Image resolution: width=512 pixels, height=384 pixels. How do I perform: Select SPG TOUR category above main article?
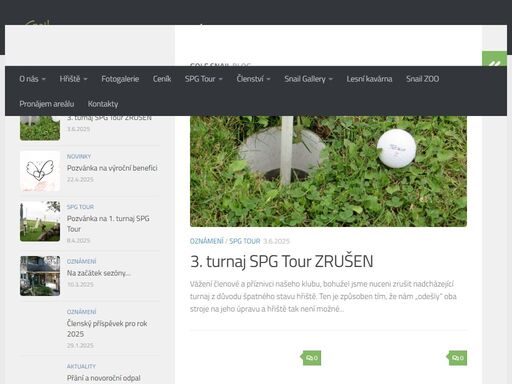pos(245,241)
